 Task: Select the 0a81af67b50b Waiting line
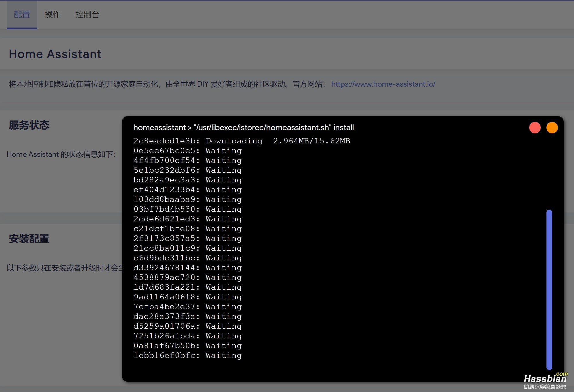pyautogui.click(x=188, y=346)
